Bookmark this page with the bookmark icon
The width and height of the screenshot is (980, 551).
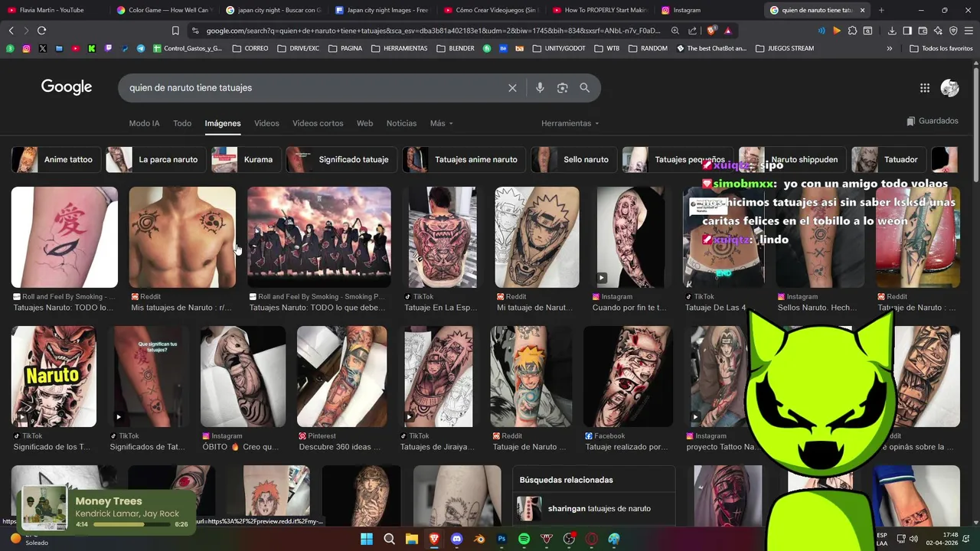tap(175, 31)
